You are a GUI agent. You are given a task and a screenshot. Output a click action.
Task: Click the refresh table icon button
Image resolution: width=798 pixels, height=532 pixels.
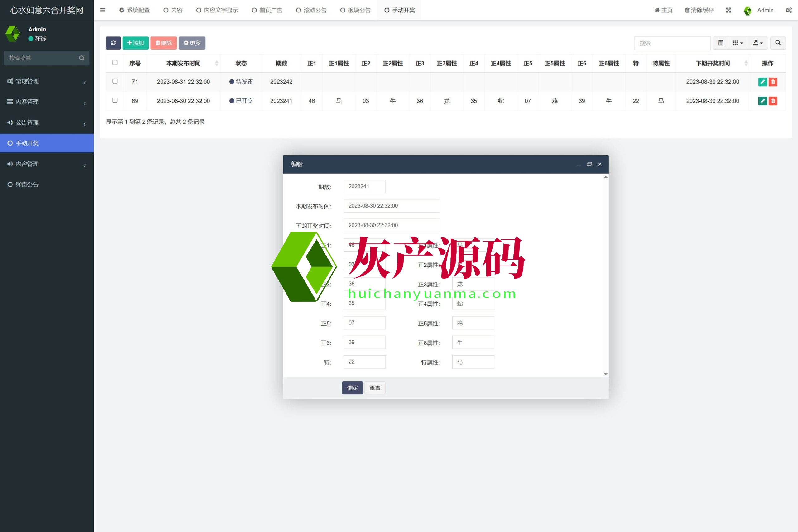tap(113, 43)
